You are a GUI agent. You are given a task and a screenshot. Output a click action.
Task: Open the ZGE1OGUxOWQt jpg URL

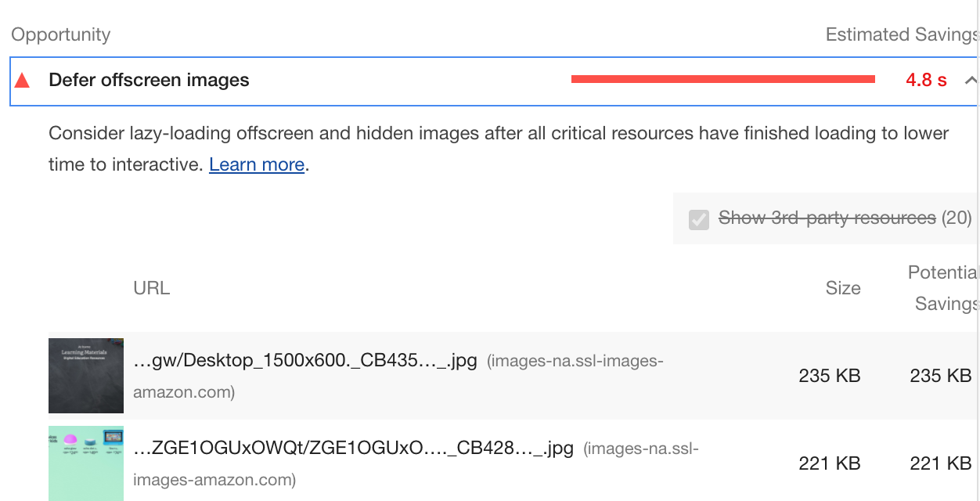point(354,449)
